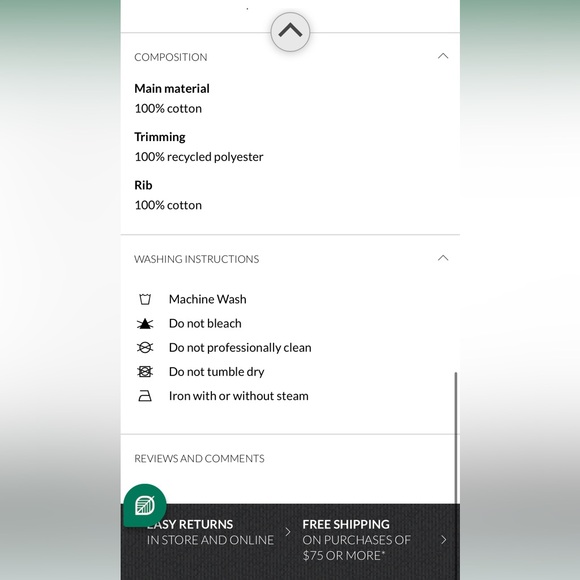The width and height of the screenshot is (580, 580).
Task: Click the Do not tumble dry icon
Action: pyautogui.click(x=145, y=371)
